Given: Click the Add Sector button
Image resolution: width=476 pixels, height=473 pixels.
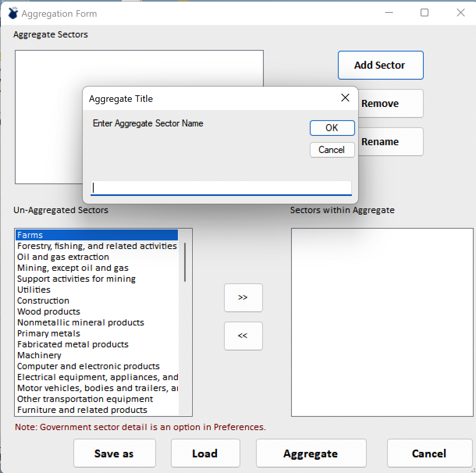Looking at the screenshot, I should click(380, 65).
